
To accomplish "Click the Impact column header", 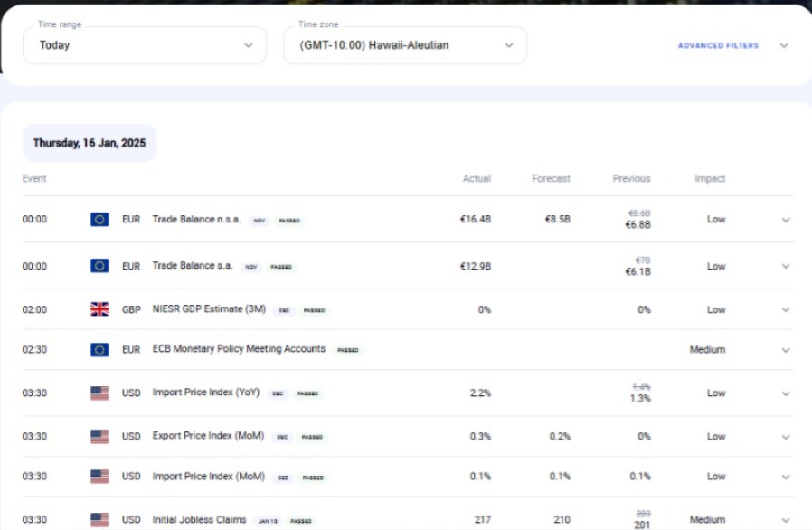I will [710, 179].
